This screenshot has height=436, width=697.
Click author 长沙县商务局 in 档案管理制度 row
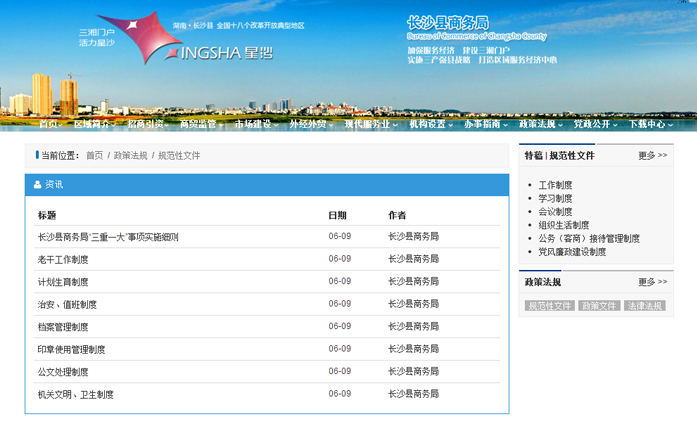click(413, 326)
